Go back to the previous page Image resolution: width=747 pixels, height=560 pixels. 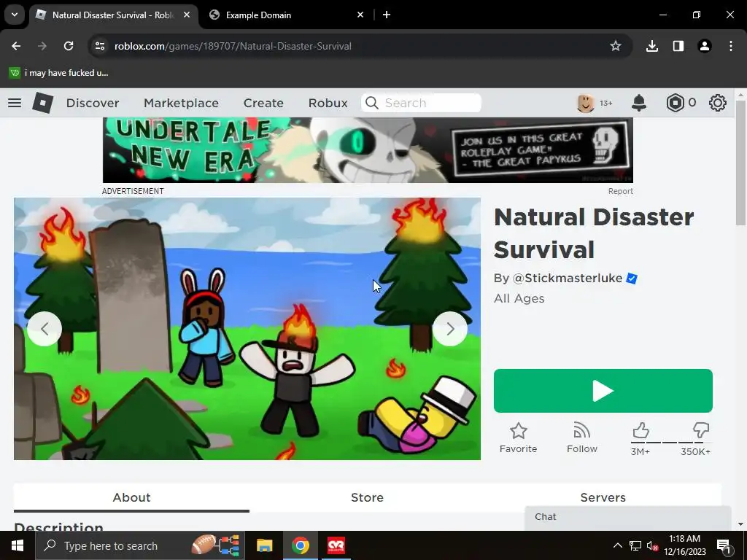[16, 46]
